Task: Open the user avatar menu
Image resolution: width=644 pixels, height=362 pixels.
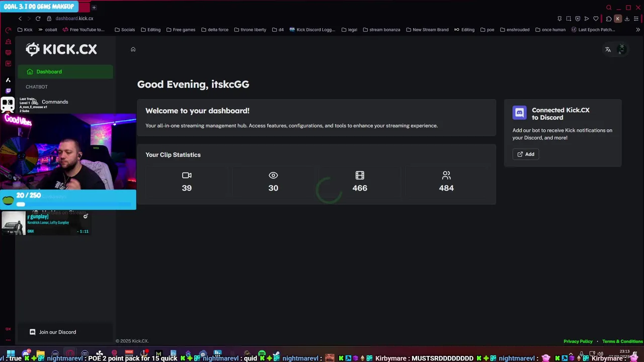Action: [x=621, y=49]
